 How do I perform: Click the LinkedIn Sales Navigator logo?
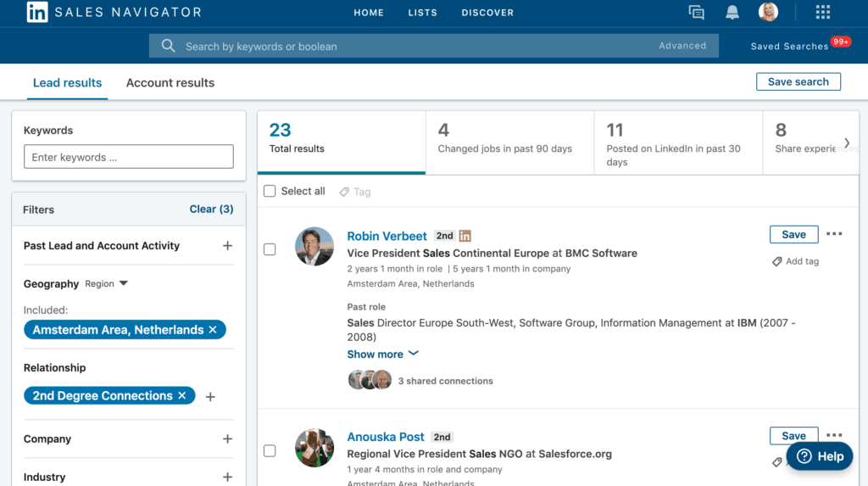(x=114, y=12)
